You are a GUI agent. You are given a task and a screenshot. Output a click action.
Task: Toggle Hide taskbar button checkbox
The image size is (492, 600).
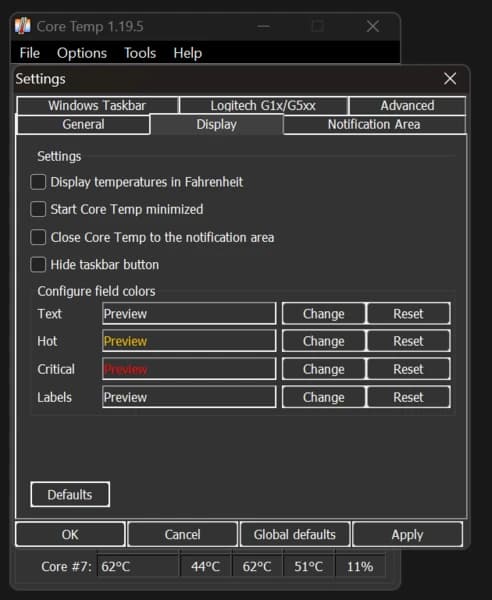[x=38, y=264]
